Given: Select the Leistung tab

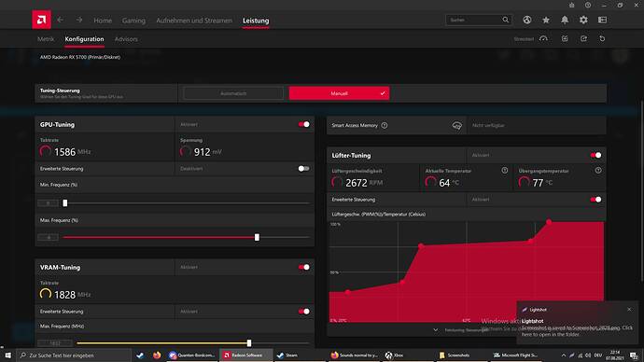Looking at the screenshot, I should tap(256, 21).
